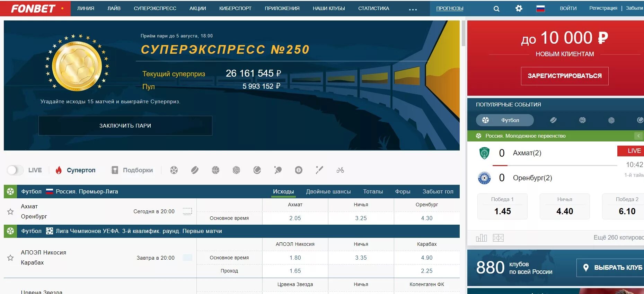
Task: Open the trophy icon for Подборки
Action: click(x=115, y=170)
